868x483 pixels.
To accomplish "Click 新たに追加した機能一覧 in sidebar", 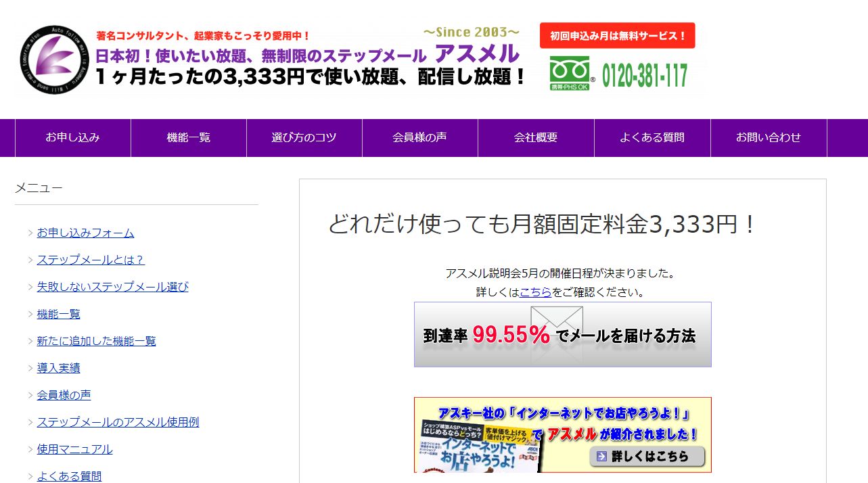I will 96,341.
